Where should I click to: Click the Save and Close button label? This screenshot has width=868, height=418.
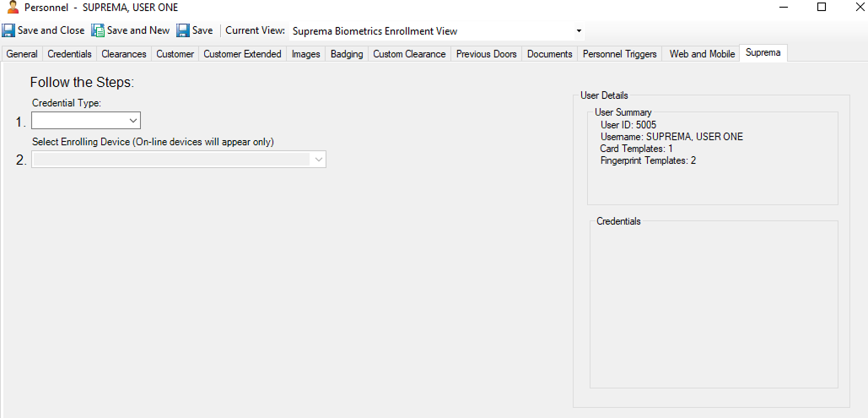coord(51,30)
